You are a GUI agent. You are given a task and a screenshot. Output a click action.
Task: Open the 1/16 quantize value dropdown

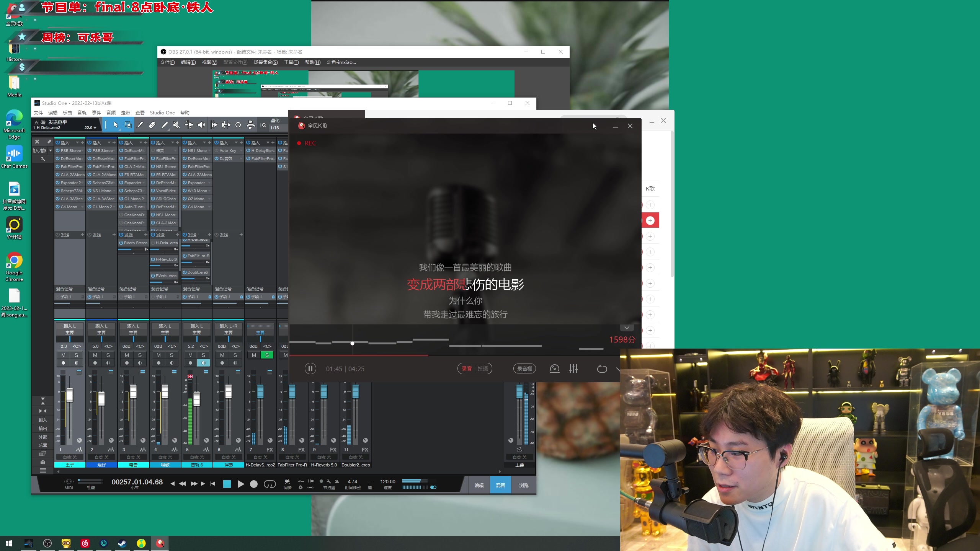click(275, 128)
